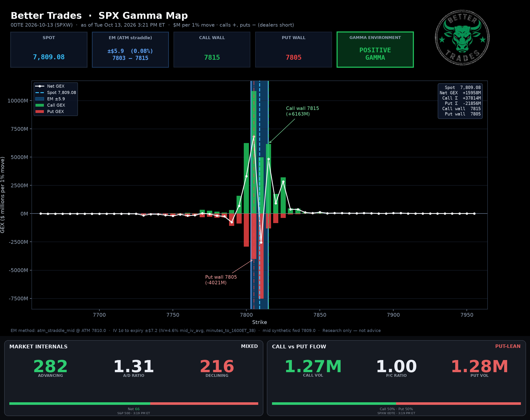Click the advancing/declining progress bar
530x420 pixels.
tap(134, 403)
